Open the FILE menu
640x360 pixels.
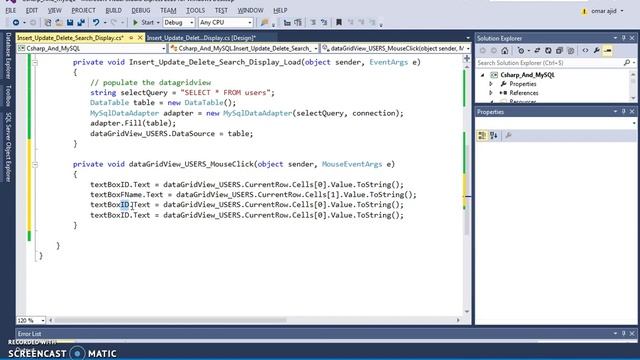pos(11,10)
